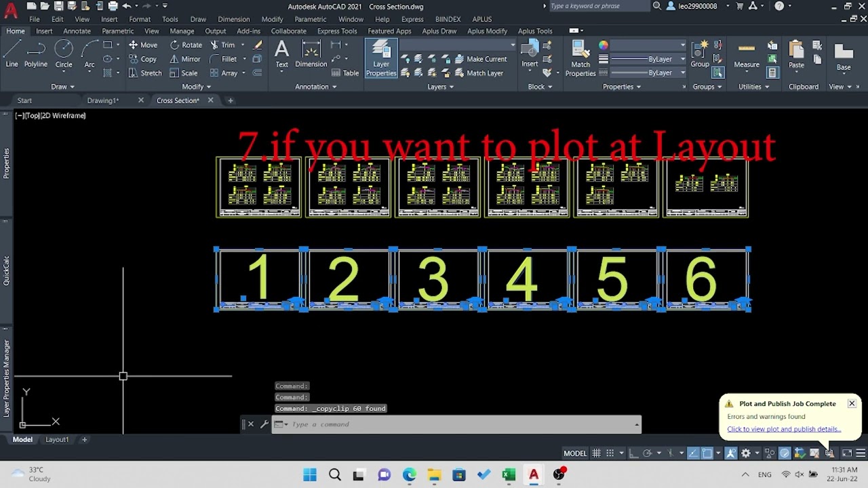Expand the Properties panel dropdown

tap(622, 87)
